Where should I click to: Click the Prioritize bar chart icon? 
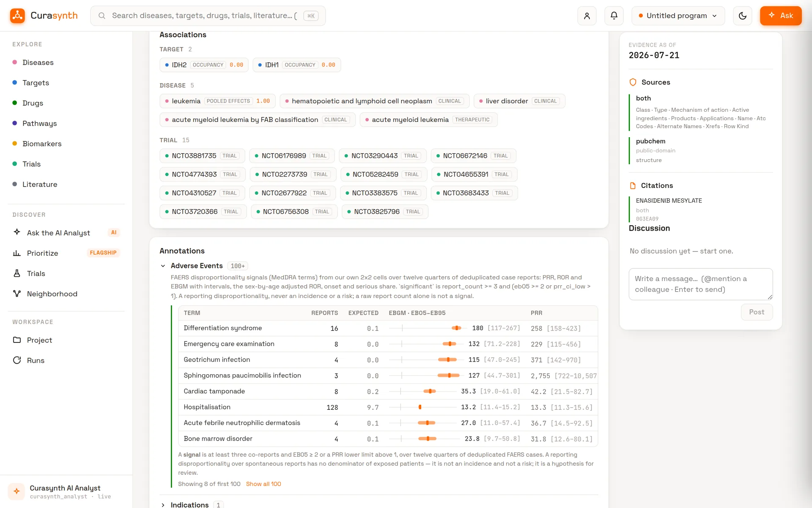click(17, 253)
